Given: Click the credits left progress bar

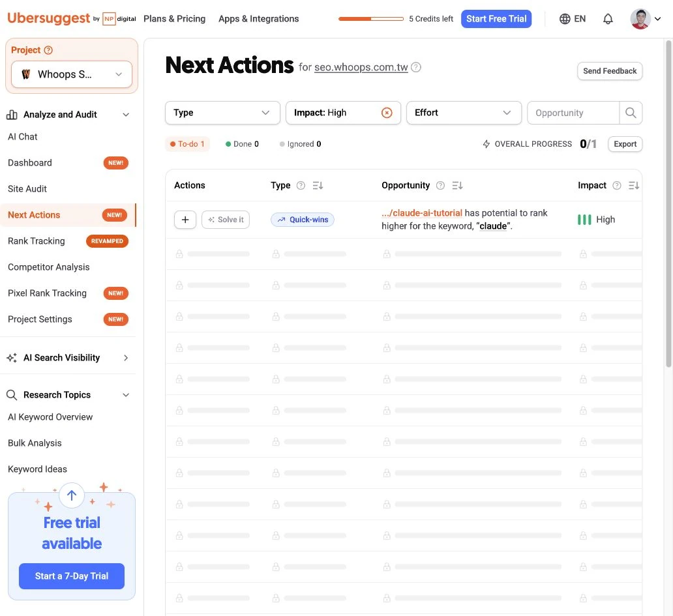Looking at the screenshot, I should coord(371,19).
